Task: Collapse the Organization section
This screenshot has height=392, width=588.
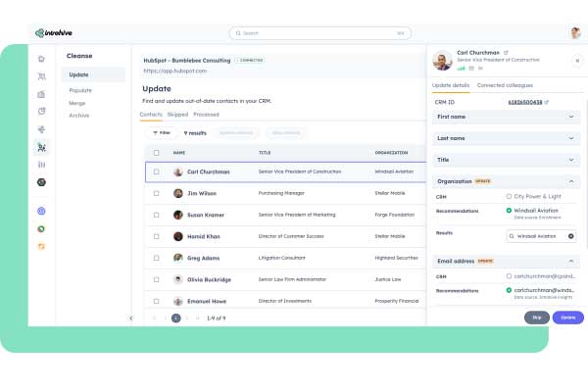Action: click(506, 181)
